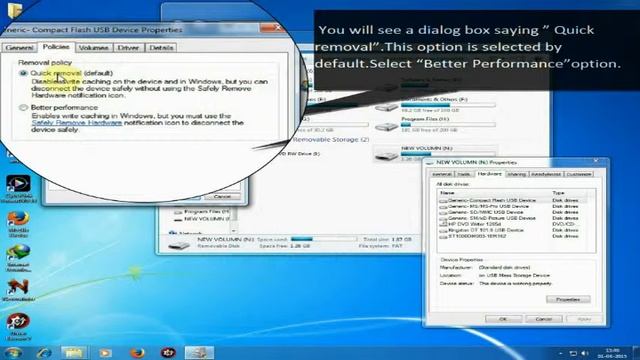Select the Program Files (H:) drive icon in Explorer

[x=386, y=126]
